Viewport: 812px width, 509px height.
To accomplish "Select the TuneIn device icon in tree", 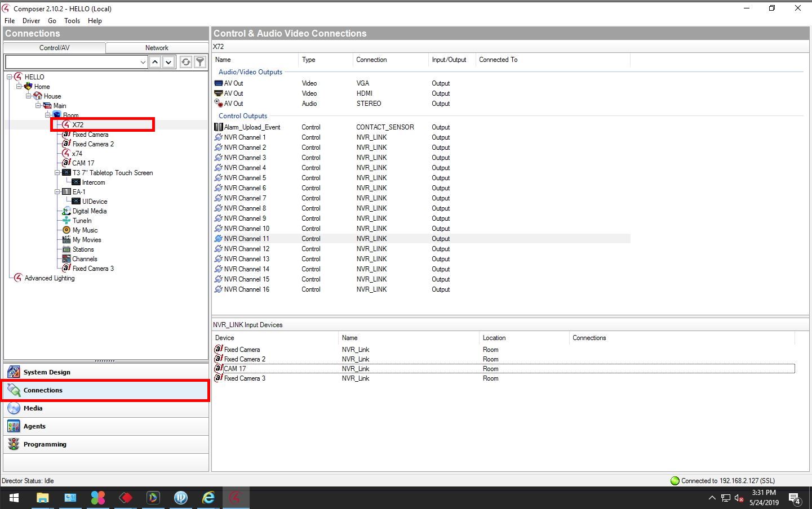I will pos(66,221).
